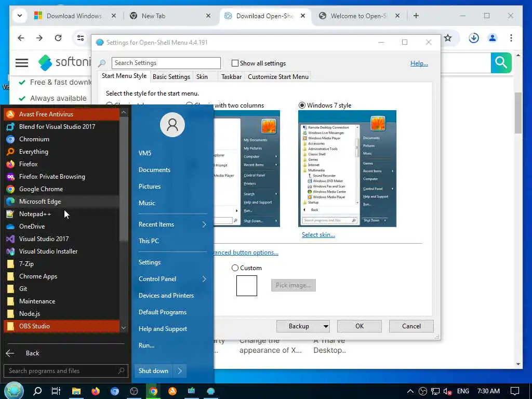
Task: Click Shut down button
Action: point(153,371)
